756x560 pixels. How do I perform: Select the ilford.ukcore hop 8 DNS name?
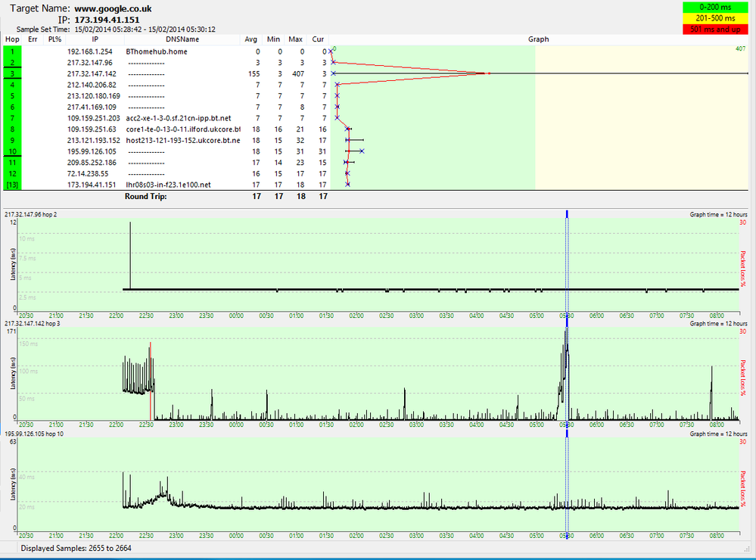tap(183, 129)
